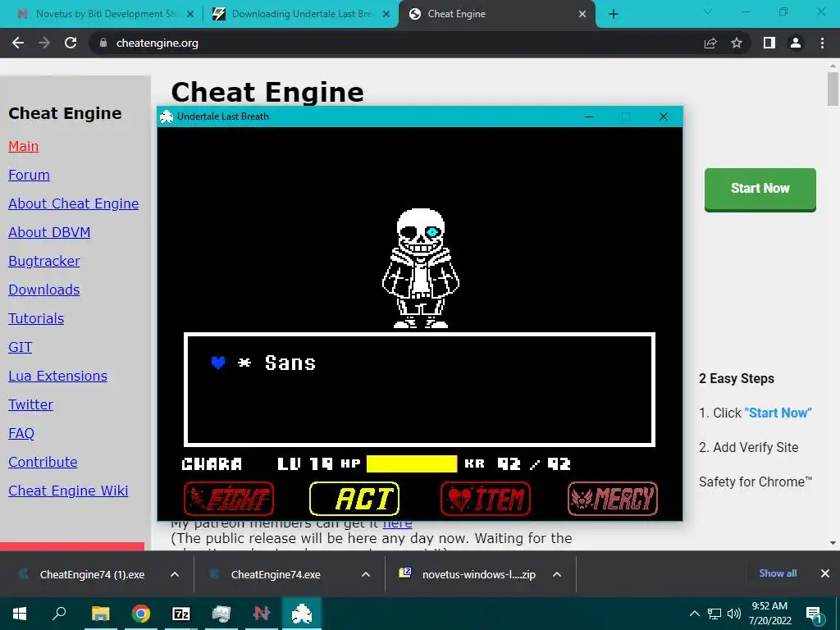Click the Undertale Last Breath window icon
The image size is (840, 630).
(x=167, y=116)
